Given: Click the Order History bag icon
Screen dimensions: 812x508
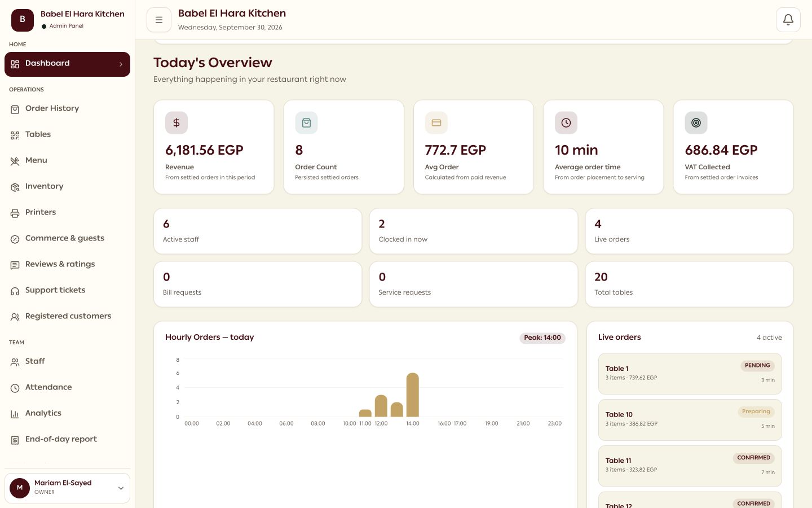Looking at the screenshot, I should tap(15, 110).
